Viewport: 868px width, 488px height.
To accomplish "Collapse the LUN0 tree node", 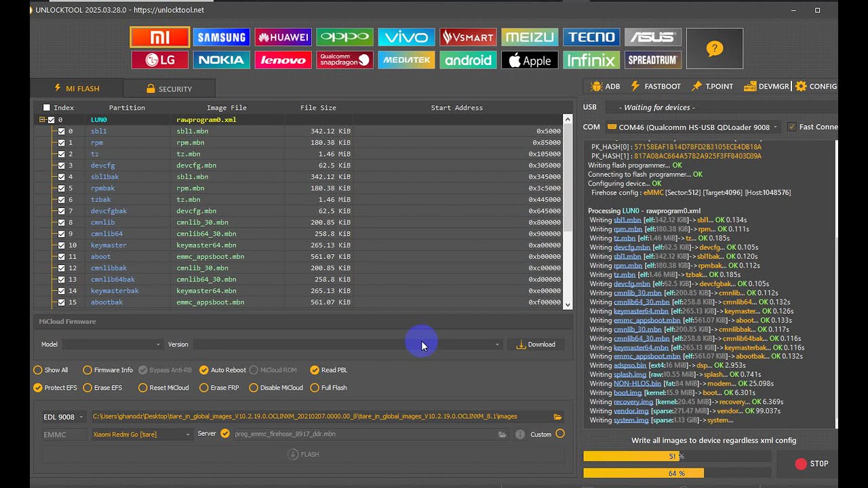I will [x=41, y=120].
